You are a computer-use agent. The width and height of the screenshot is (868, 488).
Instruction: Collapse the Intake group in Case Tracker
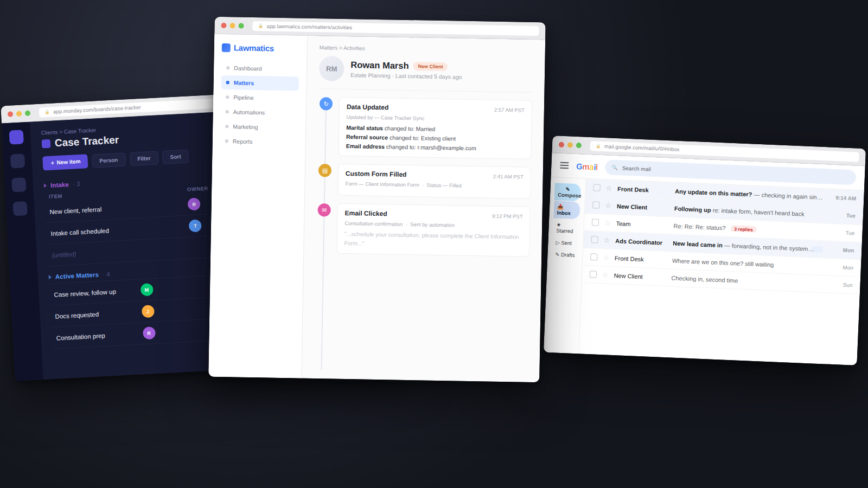(x=46, y=185)
